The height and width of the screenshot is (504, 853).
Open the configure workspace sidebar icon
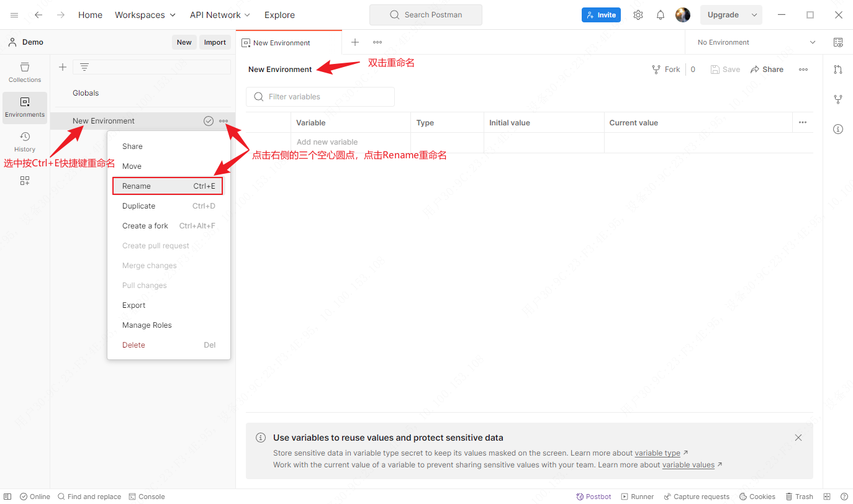25,181
